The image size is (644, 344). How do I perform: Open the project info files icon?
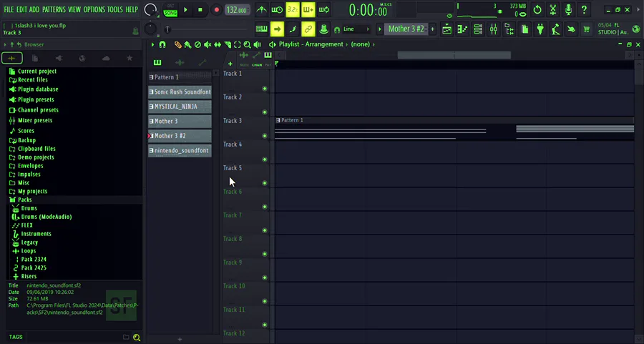pyautogui.click(x=525, y=29)
